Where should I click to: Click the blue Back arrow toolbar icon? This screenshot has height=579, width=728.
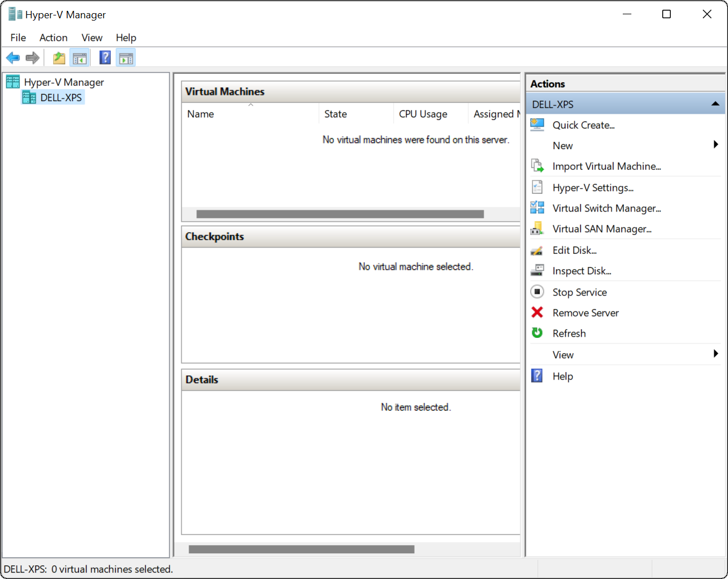pos(13,58)
